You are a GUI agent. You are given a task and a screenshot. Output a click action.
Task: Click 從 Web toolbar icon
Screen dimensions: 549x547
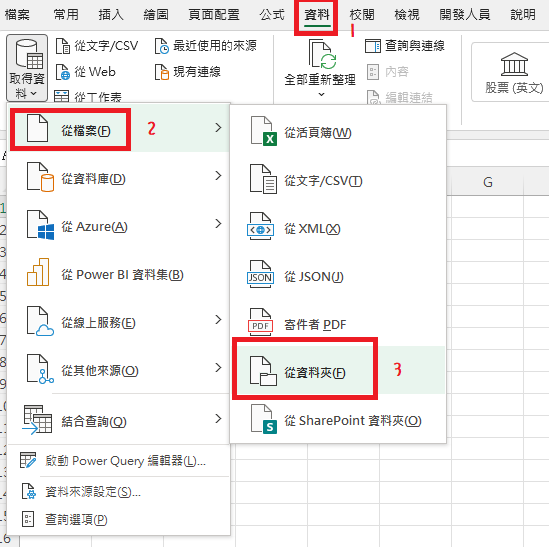point(63,72)
